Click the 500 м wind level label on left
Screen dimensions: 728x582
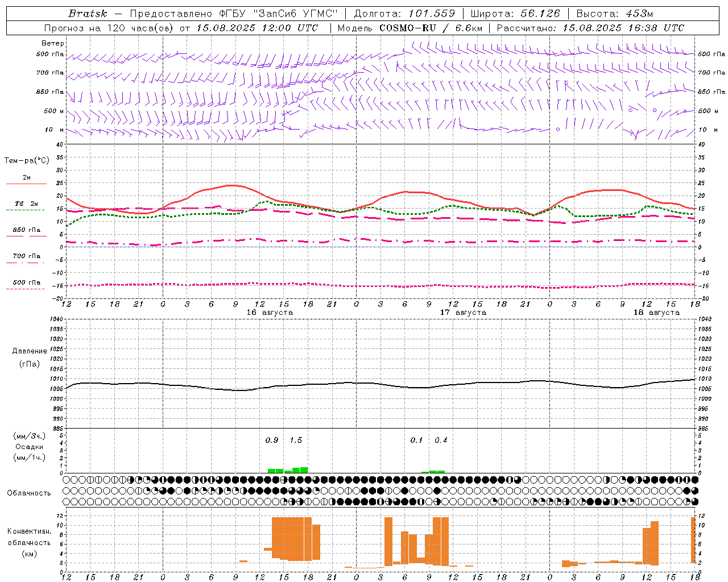[x=54, y=111]
